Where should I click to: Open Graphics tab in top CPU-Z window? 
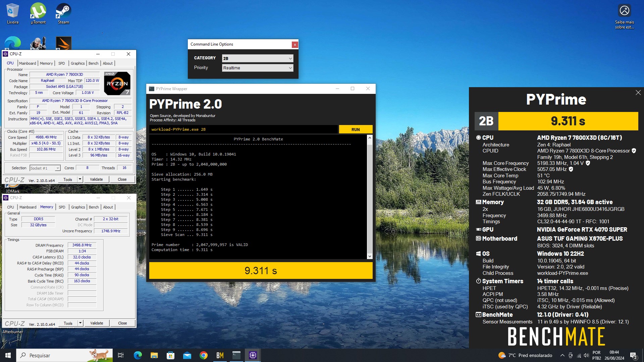pyautogui.click(x=78, y=63)
